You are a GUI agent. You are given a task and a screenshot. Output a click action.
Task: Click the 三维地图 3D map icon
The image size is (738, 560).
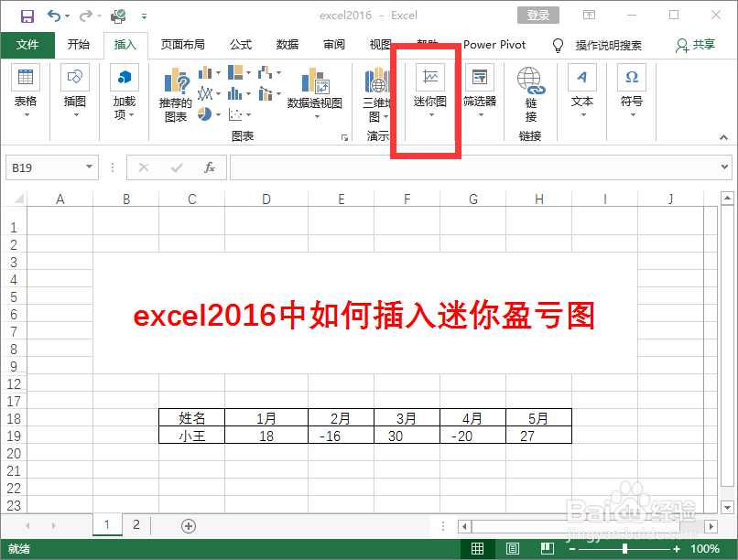(x=376, y=81)
